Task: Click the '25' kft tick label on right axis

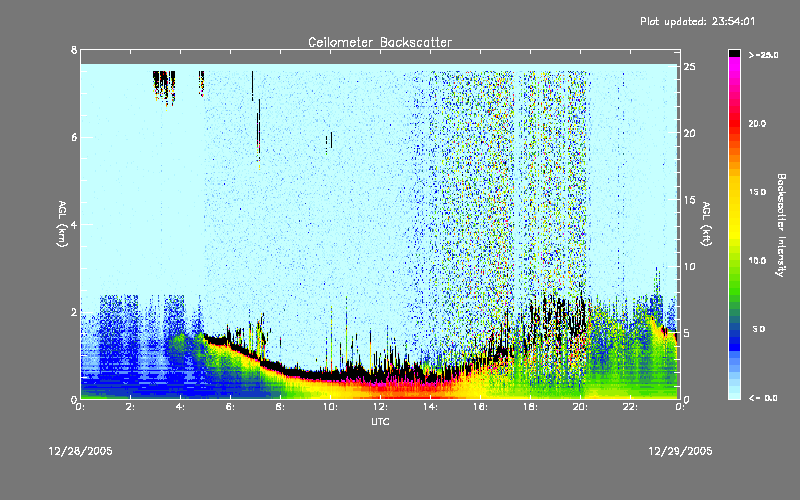Action: pyautogui.click(x=689, y=66)
